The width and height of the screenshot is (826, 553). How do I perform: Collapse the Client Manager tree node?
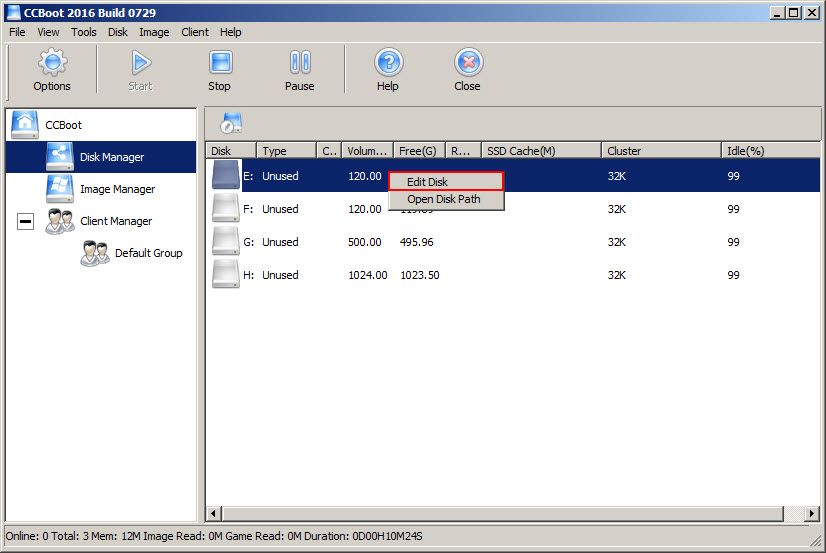(25, 221)
